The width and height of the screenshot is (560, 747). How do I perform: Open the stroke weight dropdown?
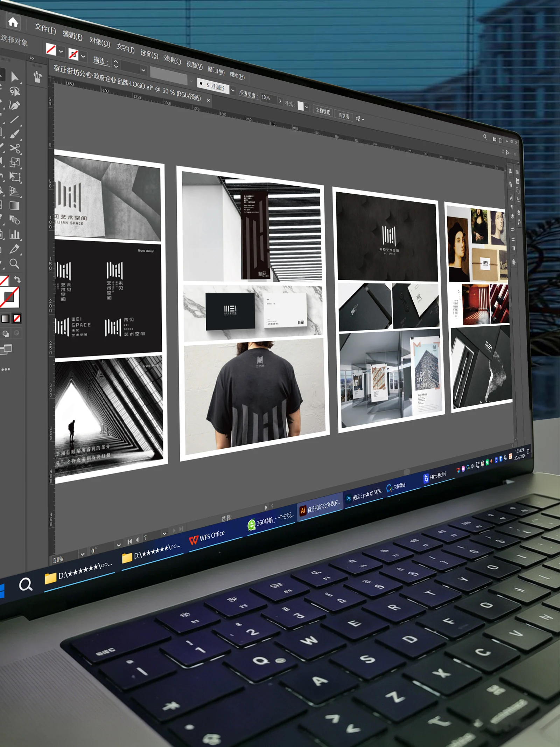143,70
